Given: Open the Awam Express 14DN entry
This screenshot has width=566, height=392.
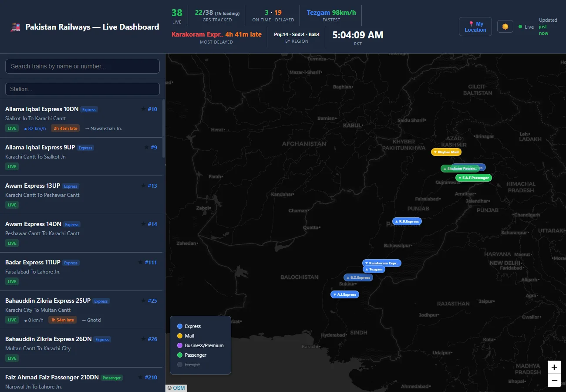Looking at the screenshot, I should (81, 233).
